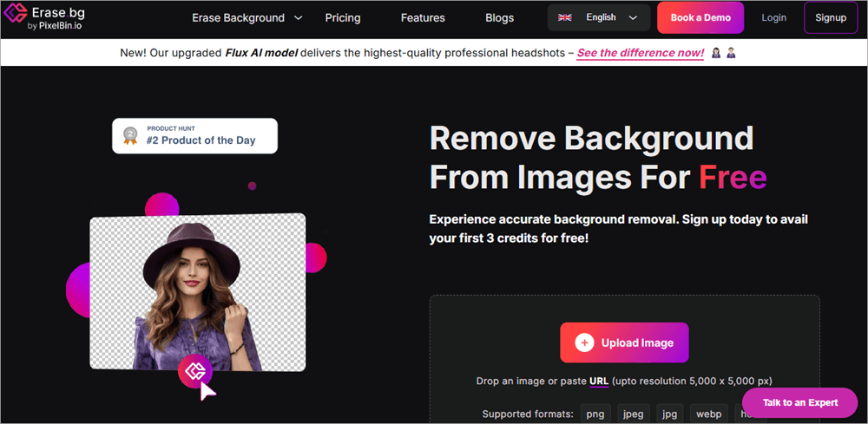The width and height of the screenshot is (868, 424).
Task: Go to the Pricing page
Action: [343, 17]
